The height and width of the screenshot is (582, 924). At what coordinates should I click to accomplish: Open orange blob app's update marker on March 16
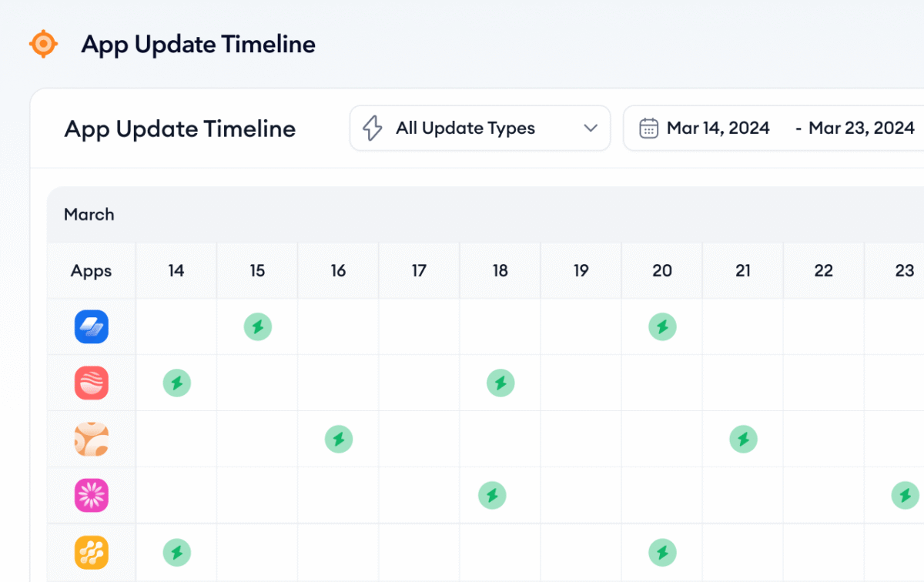point(339,440)
